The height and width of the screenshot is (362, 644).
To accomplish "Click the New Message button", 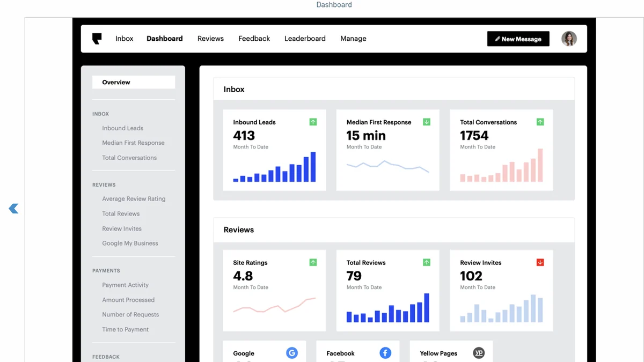I will 518,39.
